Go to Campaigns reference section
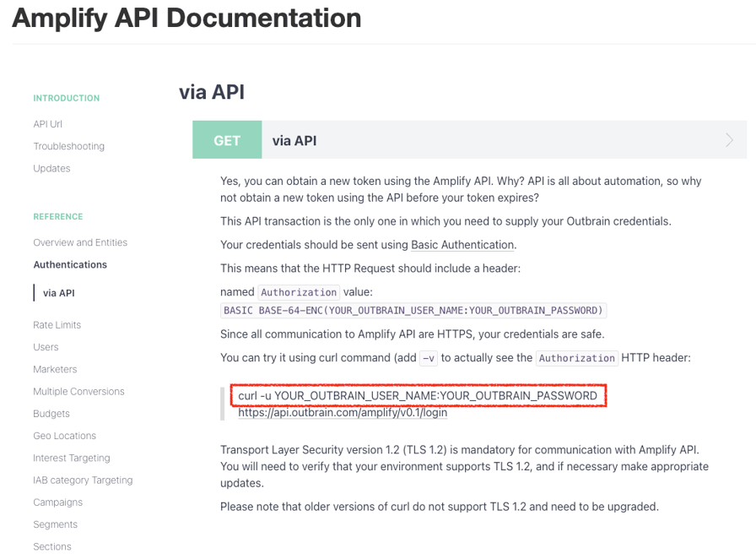 [57, 502]
